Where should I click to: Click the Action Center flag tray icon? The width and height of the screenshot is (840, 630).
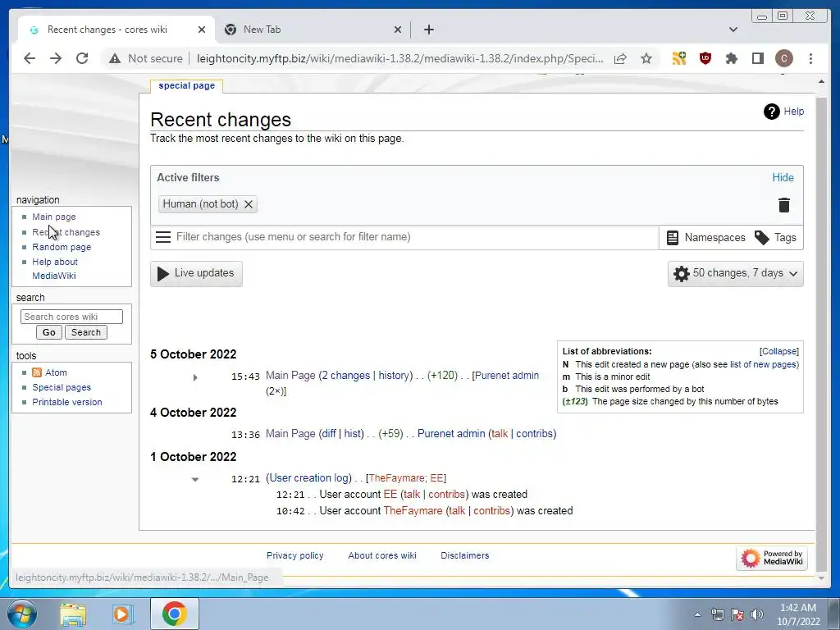click(737, 614)
